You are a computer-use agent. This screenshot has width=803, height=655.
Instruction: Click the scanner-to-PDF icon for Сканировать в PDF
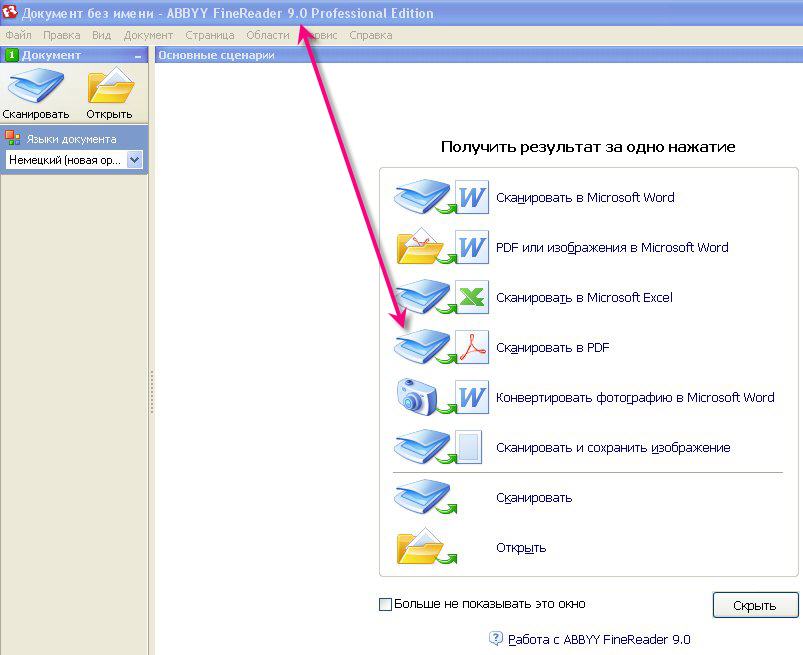pyautogui.click(x=441, y=347)
